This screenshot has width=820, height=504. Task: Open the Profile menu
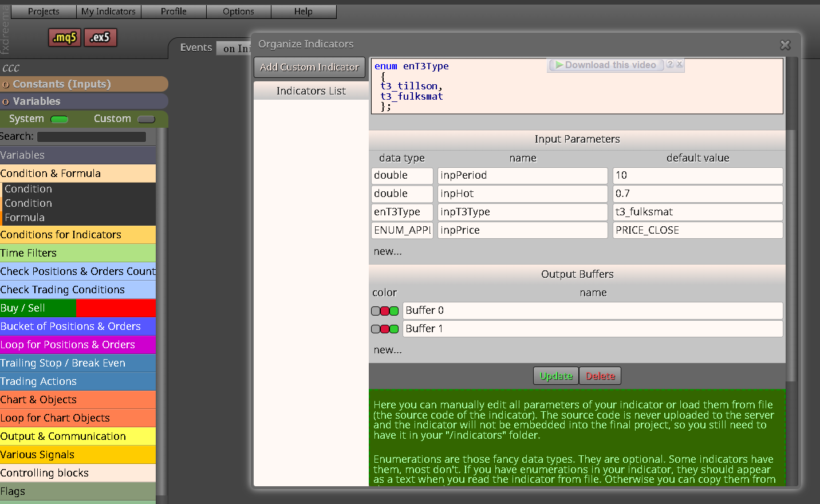tap(174, 11)
